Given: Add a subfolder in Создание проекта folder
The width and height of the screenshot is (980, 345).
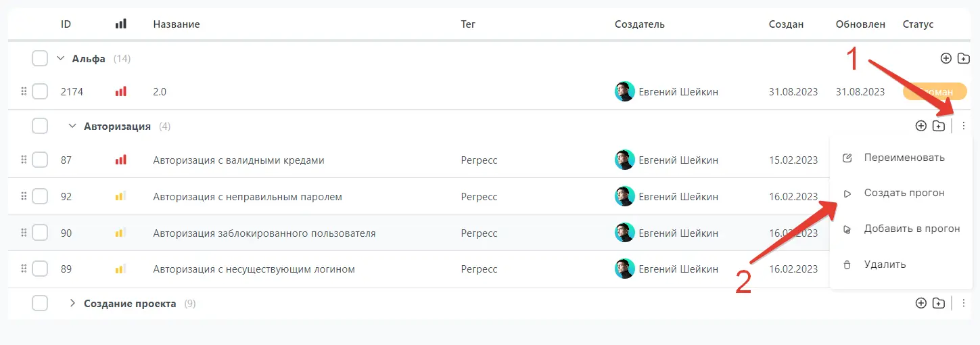Looking at the screenshot, I should pos(938,304).
